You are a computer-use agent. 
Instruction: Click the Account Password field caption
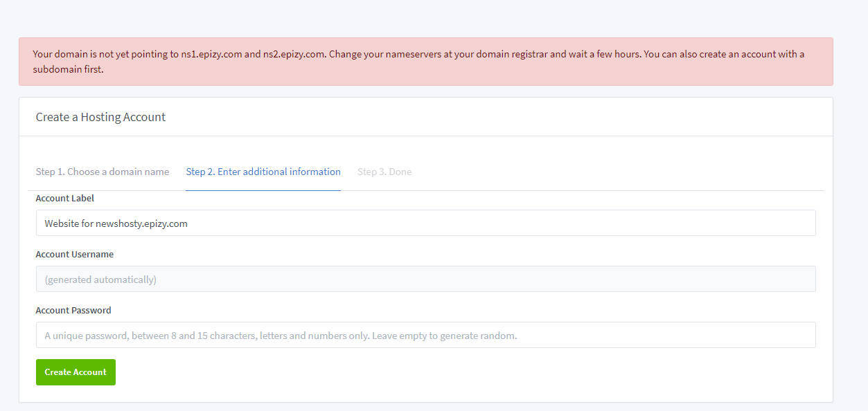[73, 311]
